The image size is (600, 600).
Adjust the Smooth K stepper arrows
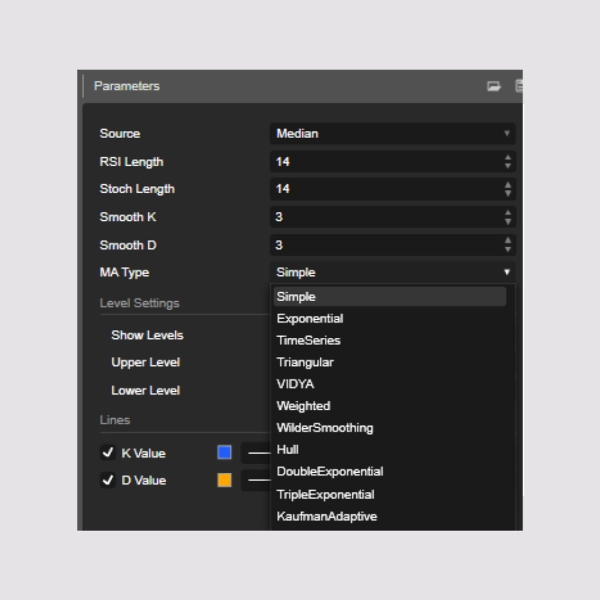[508, 217]
